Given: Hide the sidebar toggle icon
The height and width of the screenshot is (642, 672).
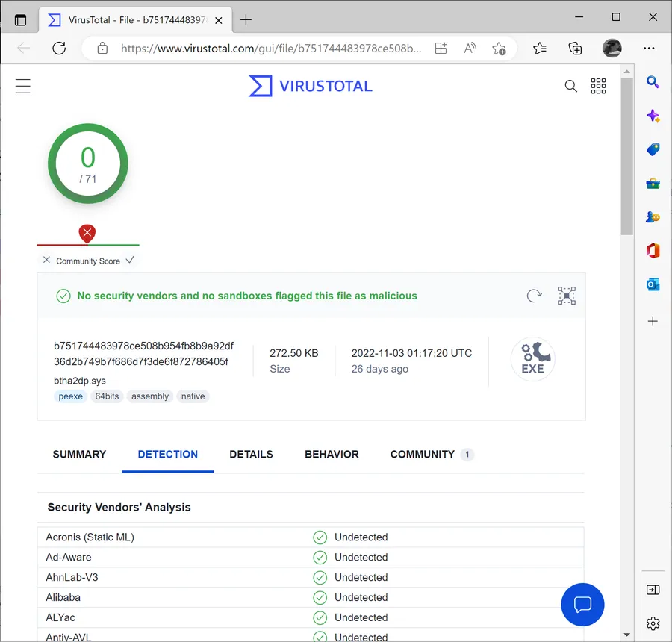Looking at the screenshot, I should click(x=653, y=590).
